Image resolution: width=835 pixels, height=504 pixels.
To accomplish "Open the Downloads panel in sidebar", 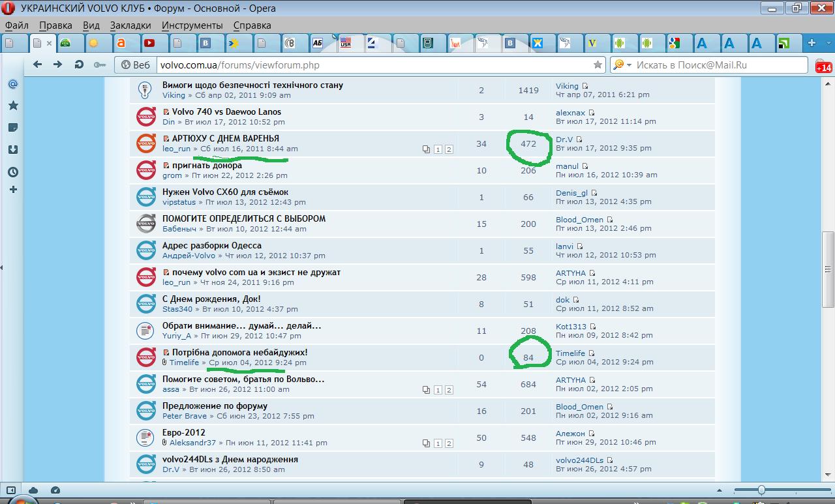I will coord(12,149).
